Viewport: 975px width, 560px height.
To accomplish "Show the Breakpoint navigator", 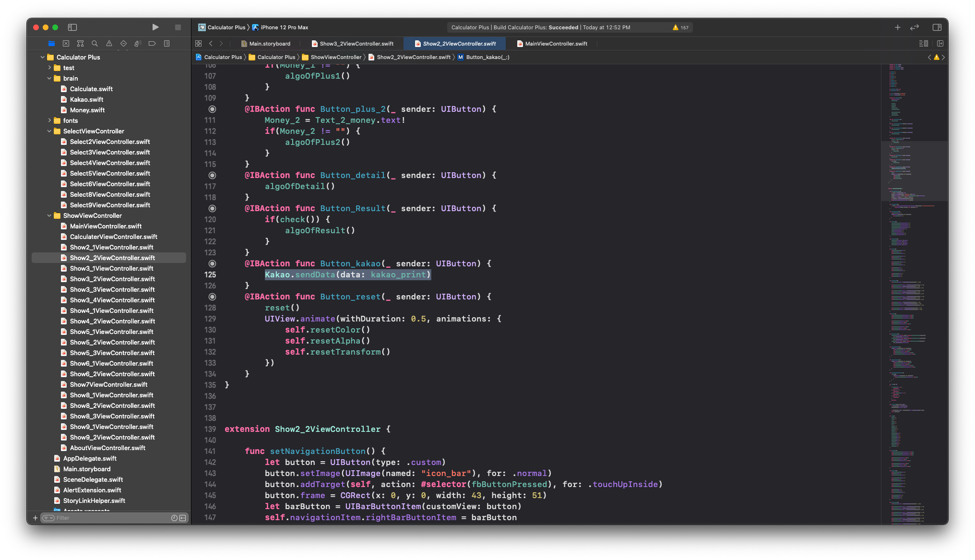I will [x=152, y=44].
